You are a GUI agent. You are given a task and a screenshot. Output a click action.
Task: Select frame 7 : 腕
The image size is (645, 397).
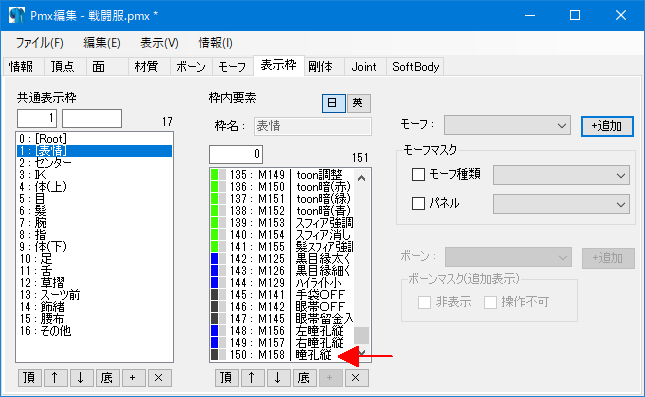94,223
